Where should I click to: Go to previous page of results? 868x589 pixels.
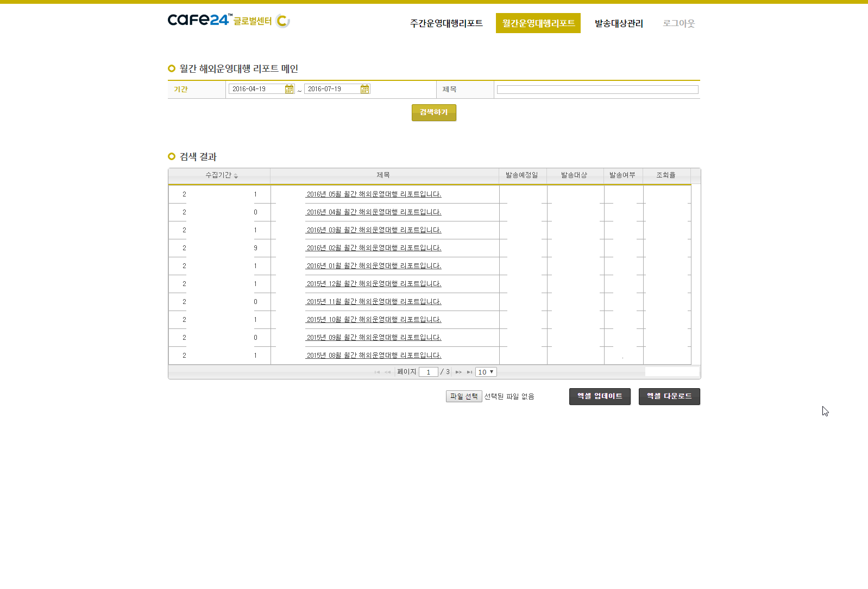[387, 372]
